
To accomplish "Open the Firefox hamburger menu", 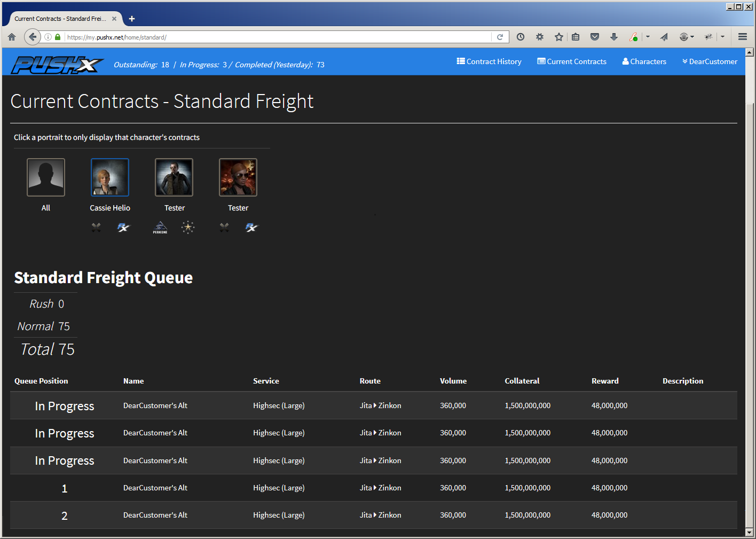I will point(742,37).
